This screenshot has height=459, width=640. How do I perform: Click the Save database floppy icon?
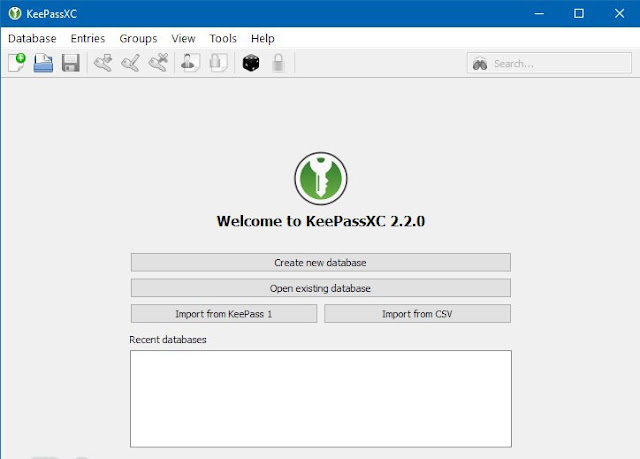point(71,63)
